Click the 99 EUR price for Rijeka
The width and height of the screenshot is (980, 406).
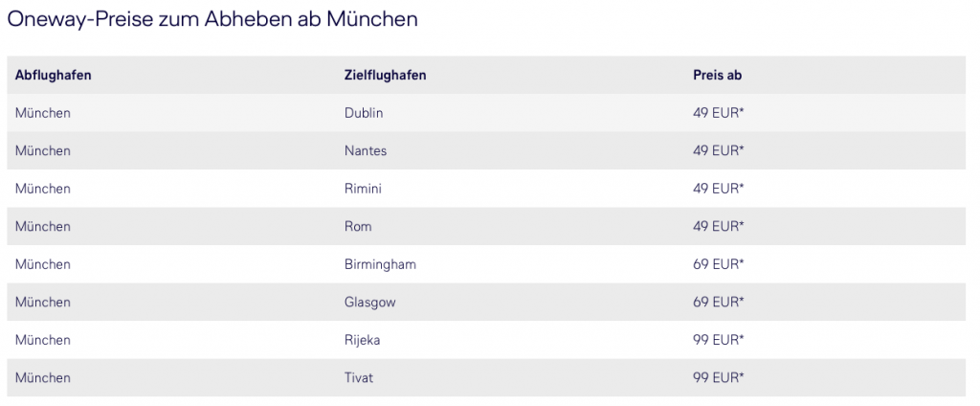(x=719, y=340)
